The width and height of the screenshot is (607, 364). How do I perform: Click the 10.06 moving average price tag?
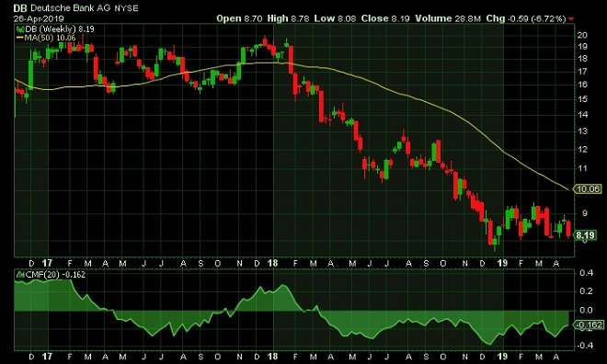click(x=588, y=189)
